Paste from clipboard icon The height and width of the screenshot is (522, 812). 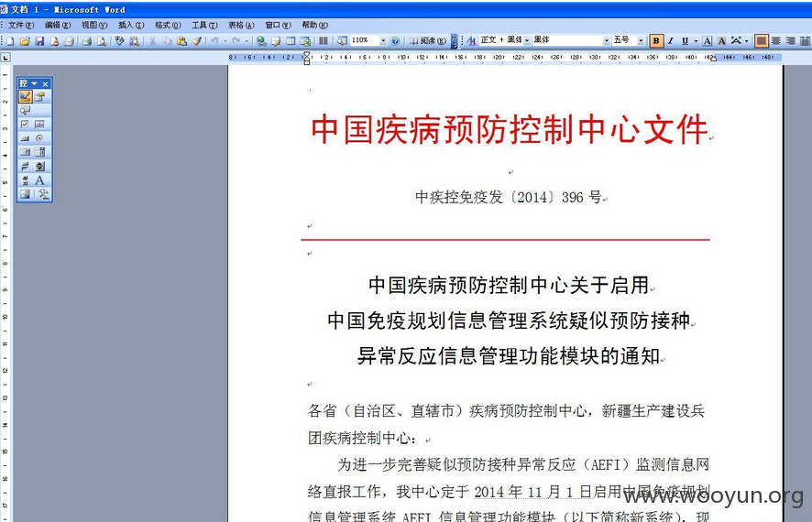[x=181, y=41]
